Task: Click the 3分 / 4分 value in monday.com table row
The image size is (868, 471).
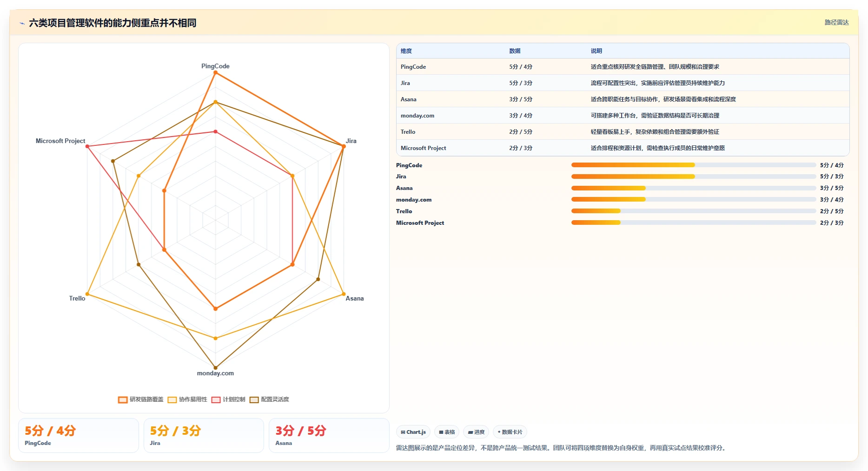Action: point(521,116)
